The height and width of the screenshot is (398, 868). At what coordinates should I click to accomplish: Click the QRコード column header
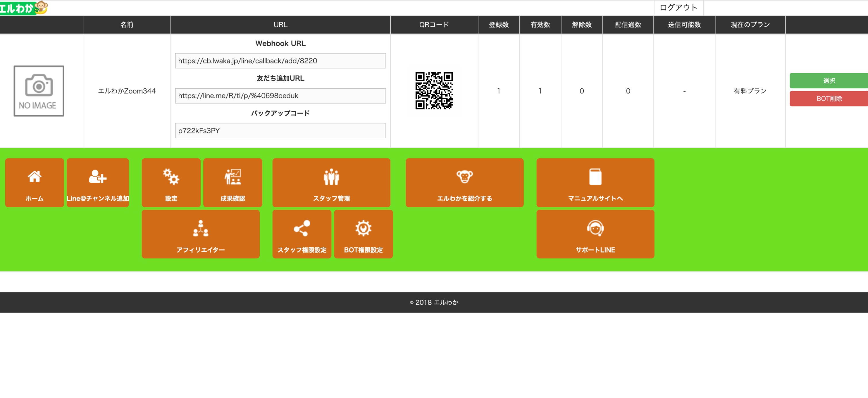click(434, 25)
